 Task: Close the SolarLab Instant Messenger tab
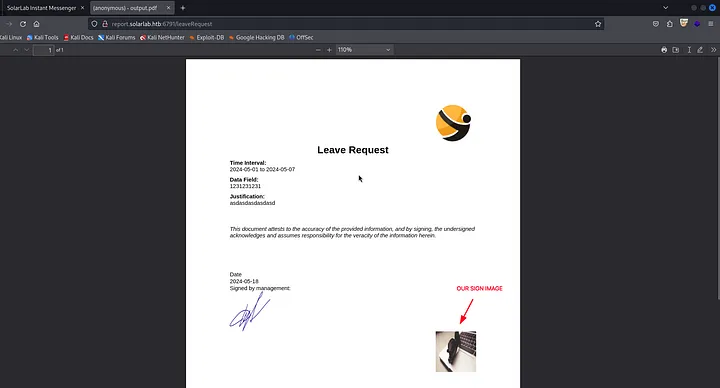pos(83,8)
